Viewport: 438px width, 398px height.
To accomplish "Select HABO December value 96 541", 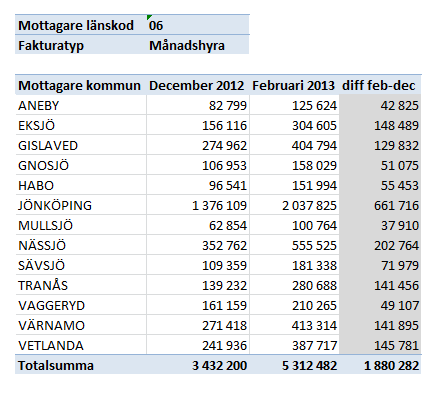I will [228, 186].
